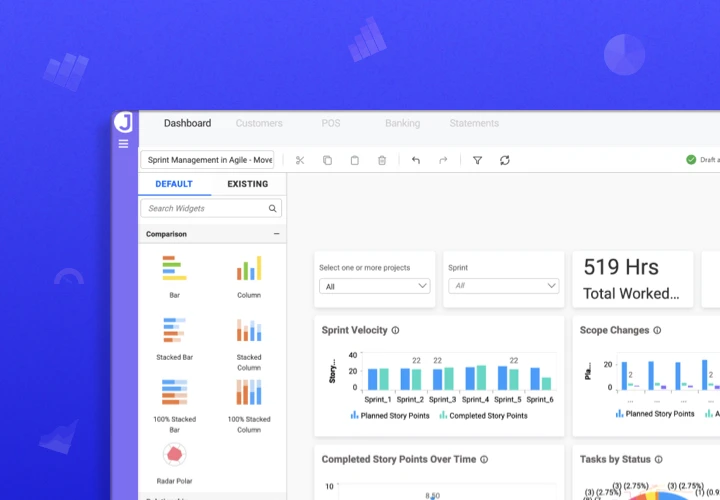The height and width of the screenshot is (500, 720).
Task: Open the Filter funnel icon
Action: [477, 160]
